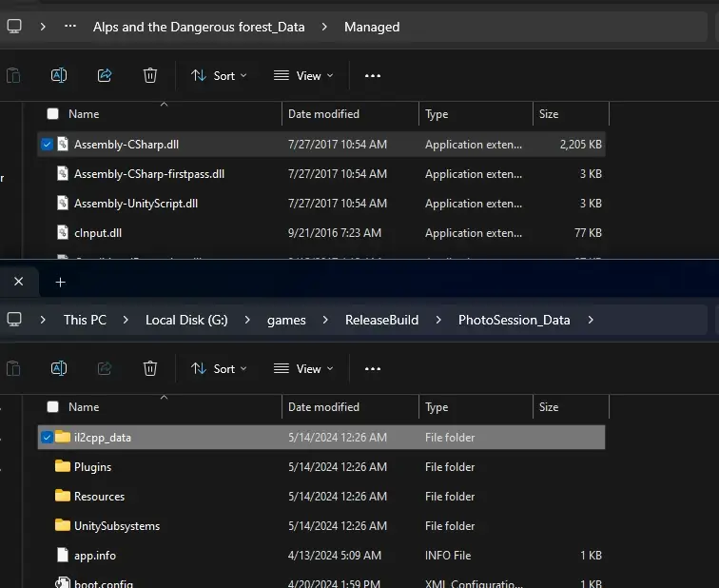
Task: Uncheck the Assembly-CSharp.dll checkbox
Action: [48, 145]
